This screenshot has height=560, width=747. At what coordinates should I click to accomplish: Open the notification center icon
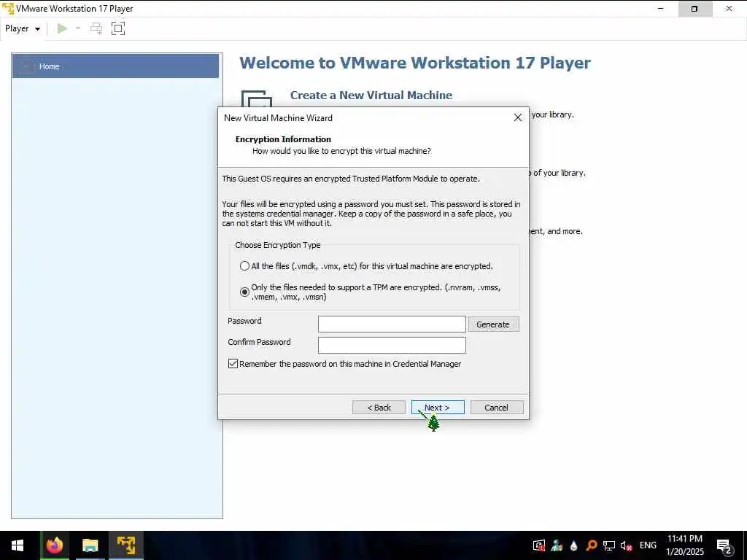click(x=724, y=546)
